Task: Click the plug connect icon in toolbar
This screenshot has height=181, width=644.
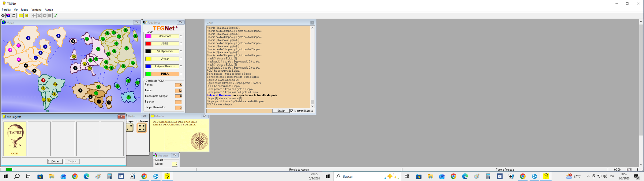Action: pyautogui.click(x=3, y=16)
